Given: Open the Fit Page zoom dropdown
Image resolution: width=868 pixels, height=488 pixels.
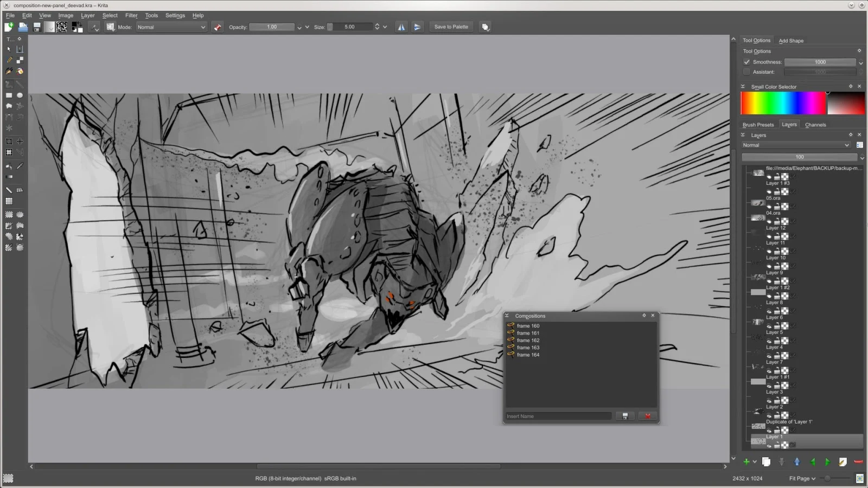Looking at the screenshot, I should (802, 478).
